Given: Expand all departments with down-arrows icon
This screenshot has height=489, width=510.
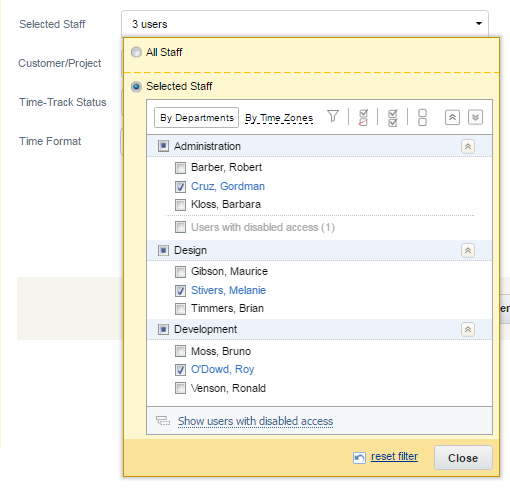Looking at the screenshot, I should pyautogui.click(x=475, y=117).
